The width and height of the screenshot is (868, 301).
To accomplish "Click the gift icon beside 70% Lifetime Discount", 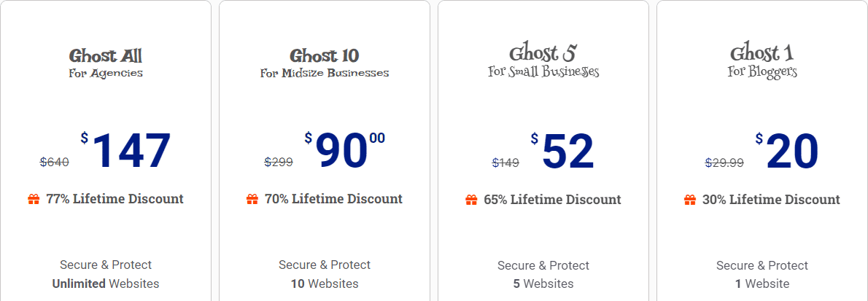I will [x=252, y=199].
